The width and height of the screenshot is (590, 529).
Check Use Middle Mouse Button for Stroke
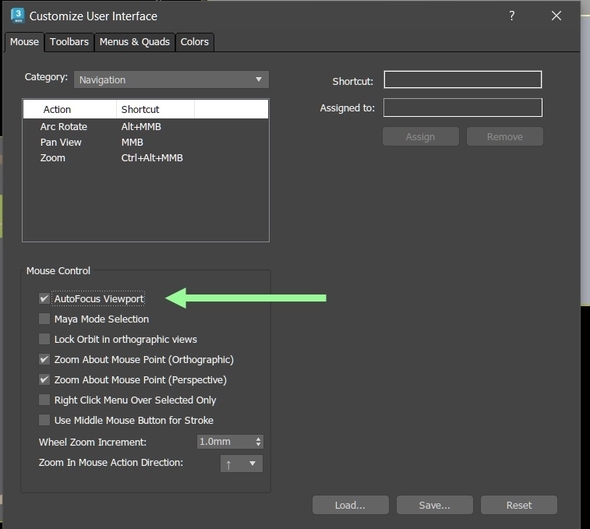coord(44,420)
